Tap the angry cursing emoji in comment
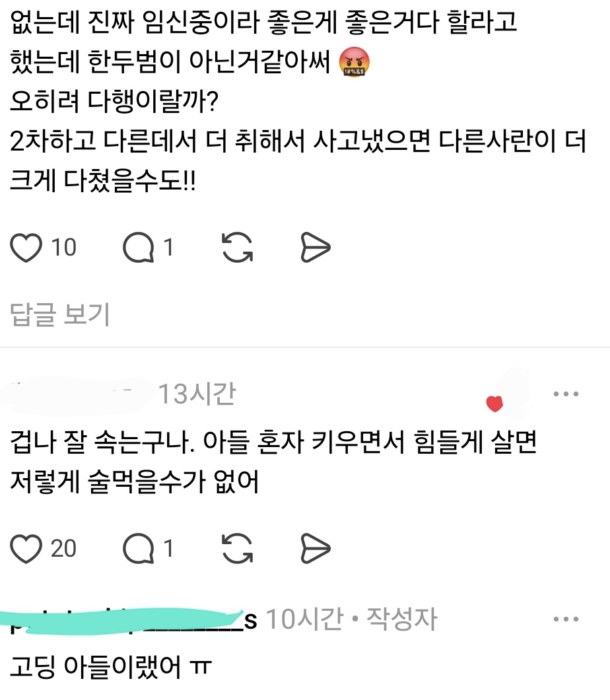610x700 pixels. [355, 62]
